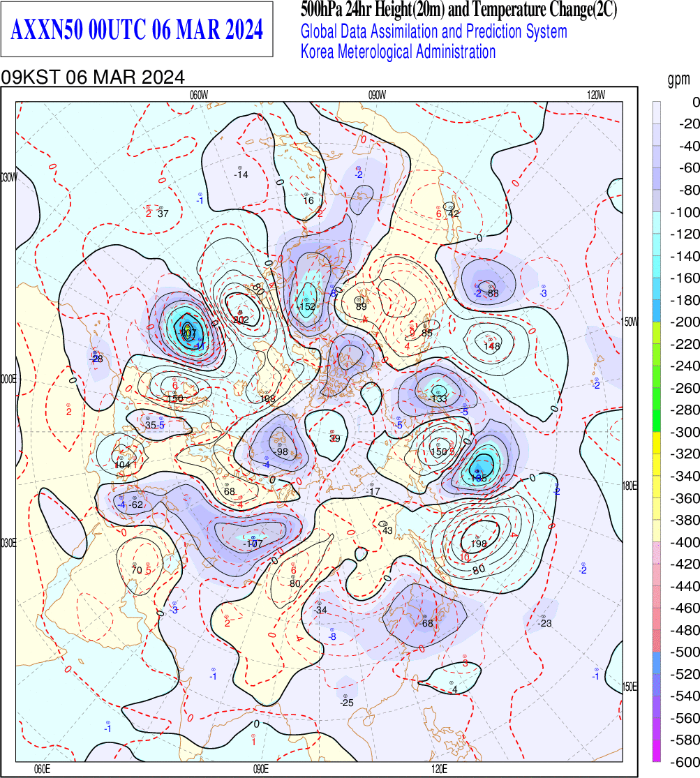700x778 pixels.
Task: Click "Korea Meteorological Administration" text
Action: pos(399,52)
